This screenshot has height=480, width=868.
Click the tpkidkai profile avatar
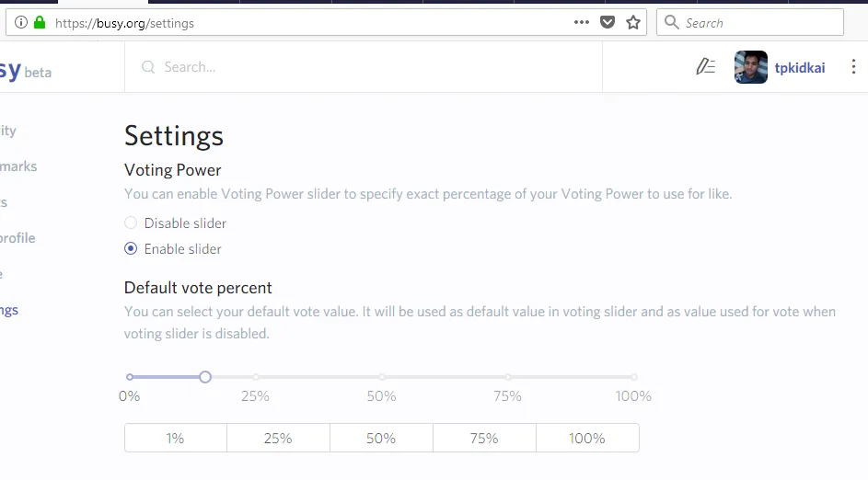(751, 67)
